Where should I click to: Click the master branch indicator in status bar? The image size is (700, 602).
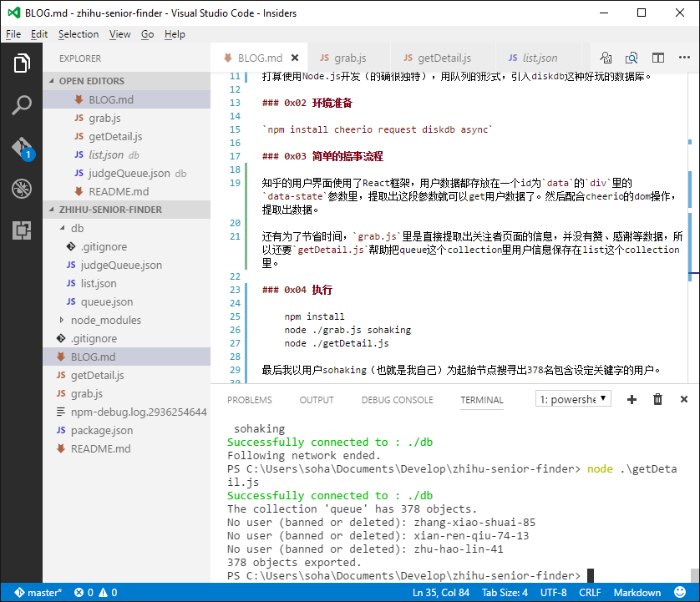point(38,593)
